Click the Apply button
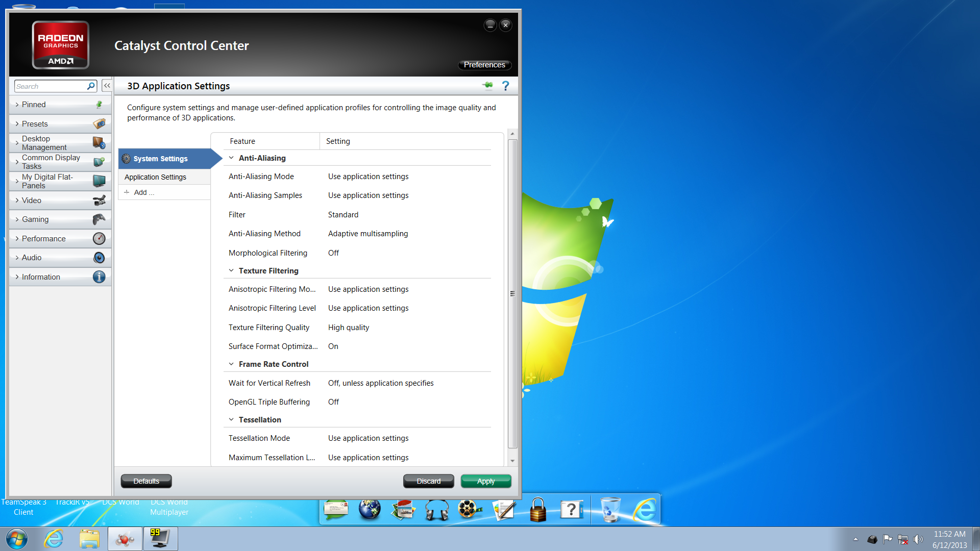 [486, 481]
